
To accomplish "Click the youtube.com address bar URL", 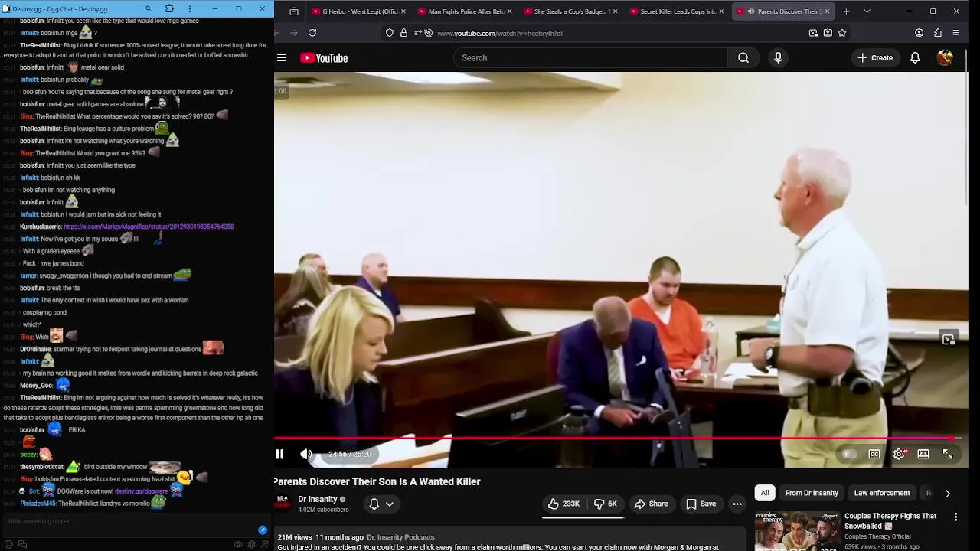I will pyautogui.click(x=499, y=33).
